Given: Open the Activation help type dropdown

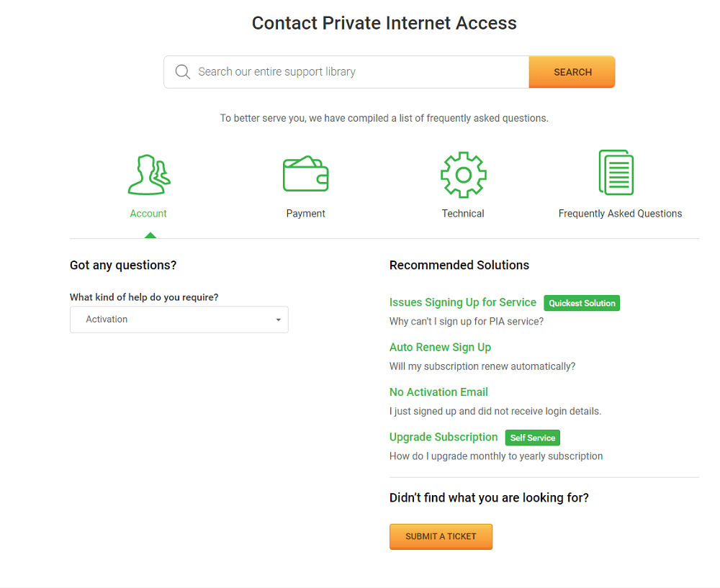Looking at the screenshot, I should click(179, 319).
